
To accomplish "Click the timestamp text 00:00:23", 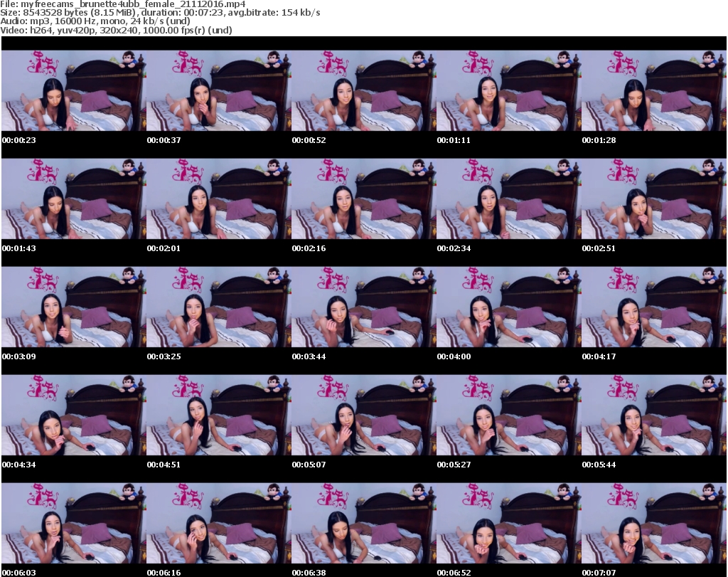I will tap(19, 140).
